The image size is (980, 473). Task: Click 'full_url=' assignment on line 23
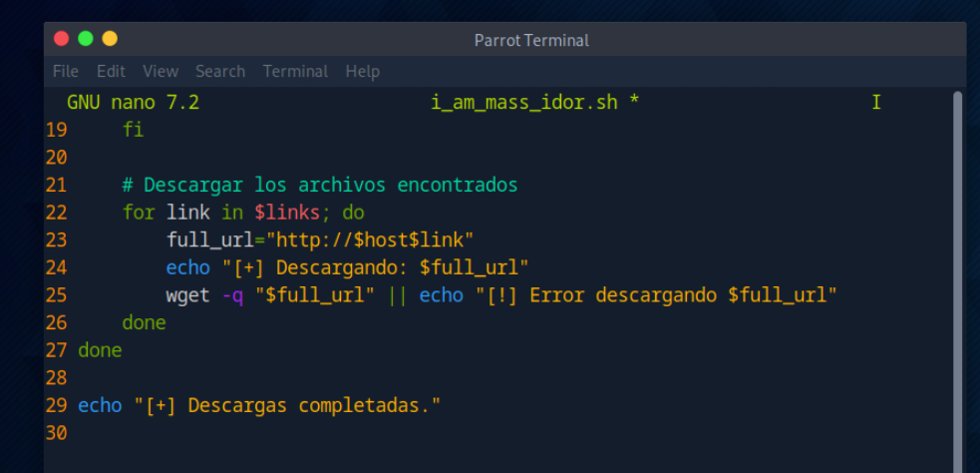215,240
